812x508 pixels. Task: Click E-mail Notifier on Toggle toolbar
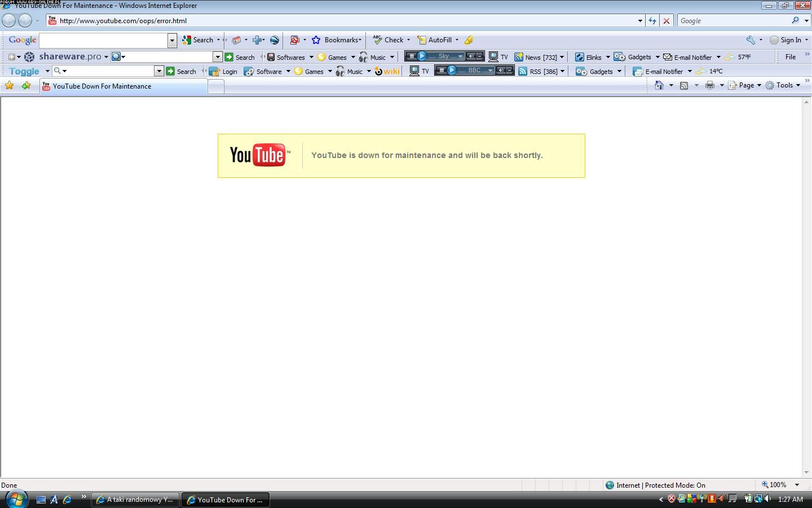(659, 71)
